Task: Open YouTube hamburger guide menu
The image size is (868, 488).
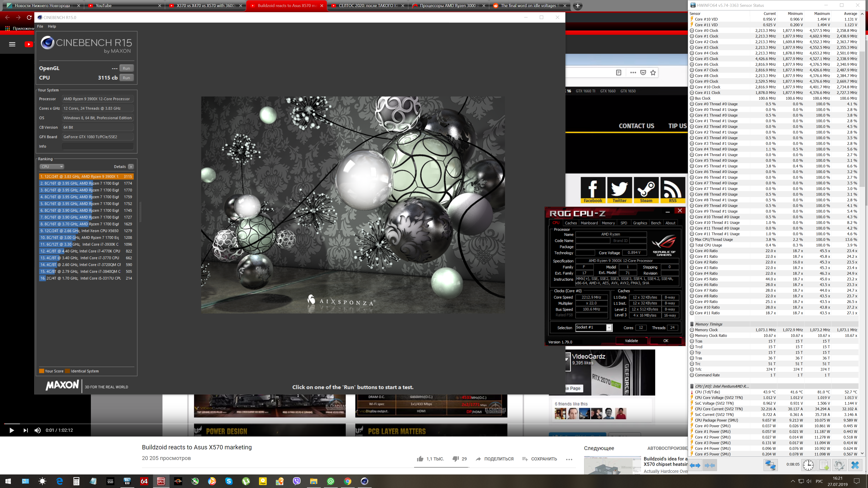Action: (12, 44)
